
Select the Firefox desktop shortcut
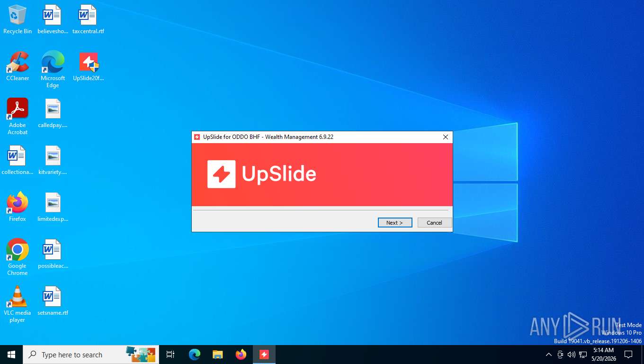pyautogui.click(x=18, y=207)
